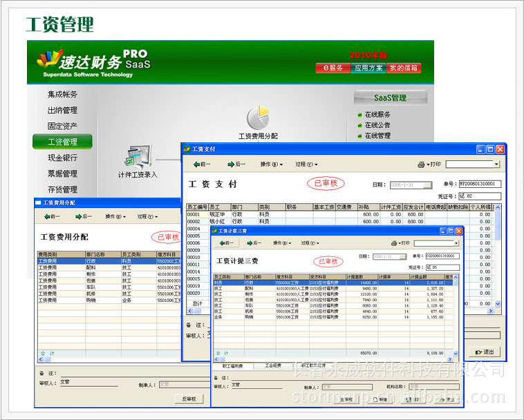Open 过程 dropdown in 工资计提三费 window
The width and height of the screenshot is (524, 420).
[x=310, y=243]
